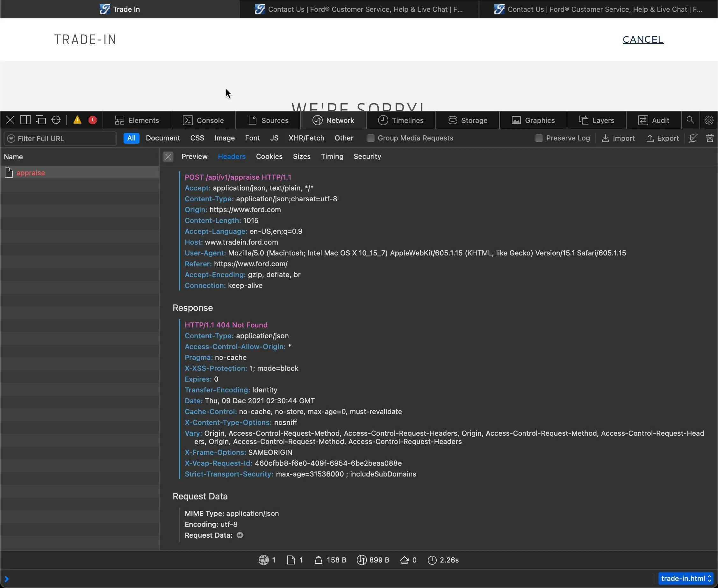
Task: Close the Web Inspector with X icon
Action: point(10,120)
